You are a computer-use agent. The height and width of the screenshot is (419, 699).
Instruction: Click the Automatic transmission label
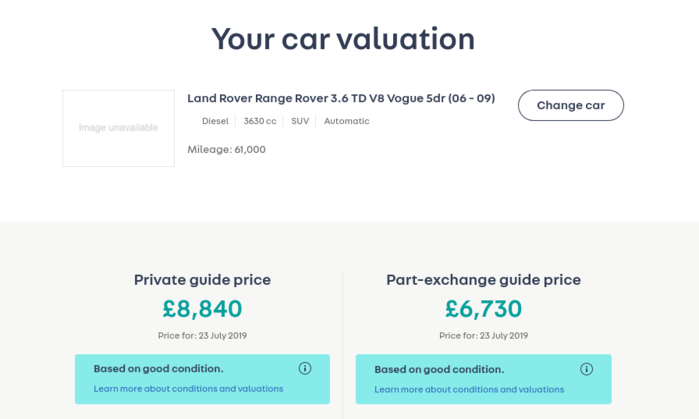(x=346, y=121)
